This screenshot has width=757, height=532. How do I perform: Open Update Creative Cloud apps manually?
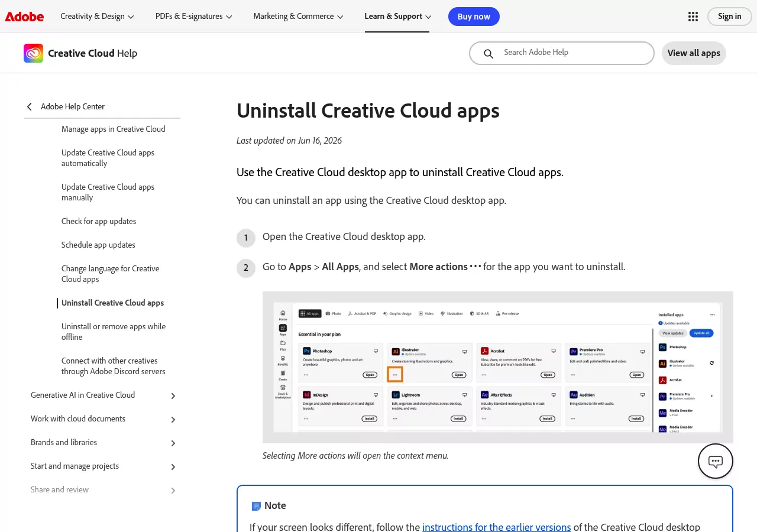pyautogui.click(x=108, y=192)
